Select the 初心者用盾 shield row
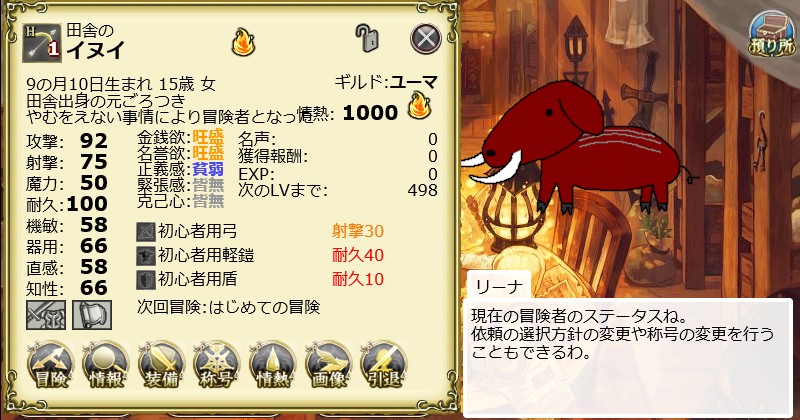Viewport: 800px width, 420px height. point(260,279)
